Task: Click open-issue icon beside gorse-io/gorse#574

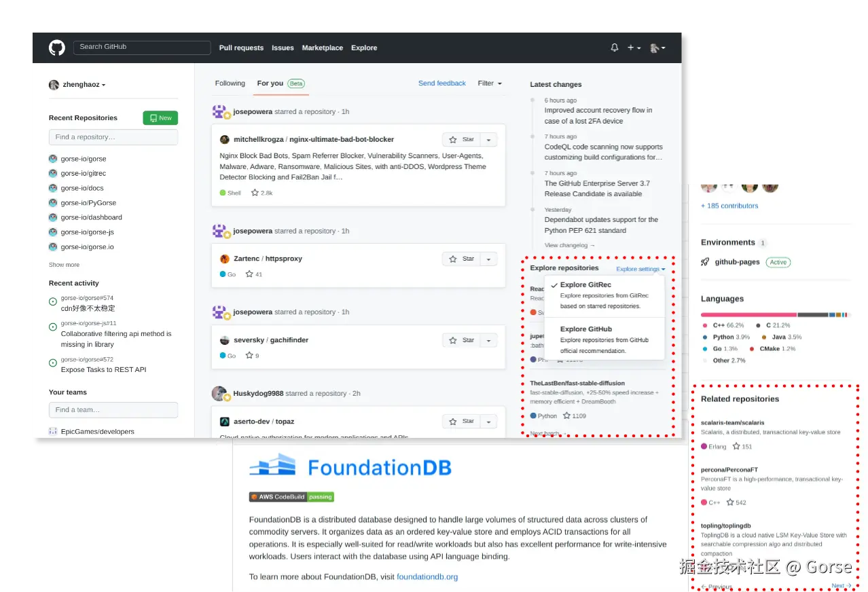Action: [53, 302]
